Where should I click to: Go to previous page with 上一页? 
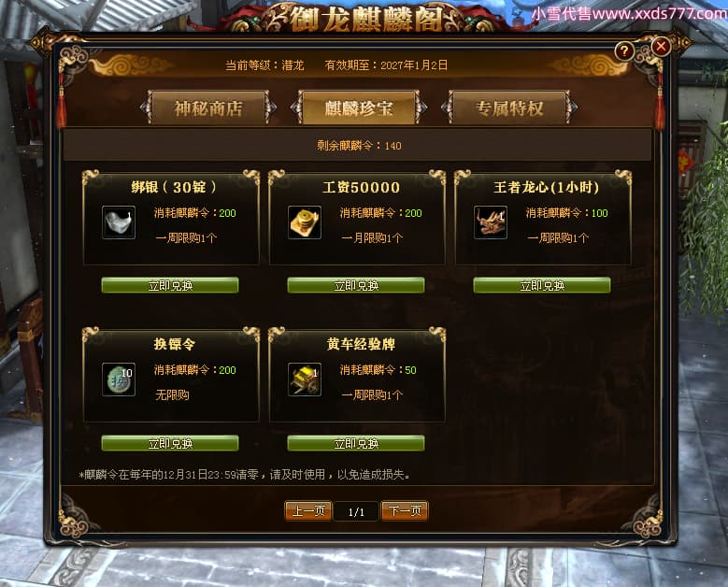[x=307, y=511]
